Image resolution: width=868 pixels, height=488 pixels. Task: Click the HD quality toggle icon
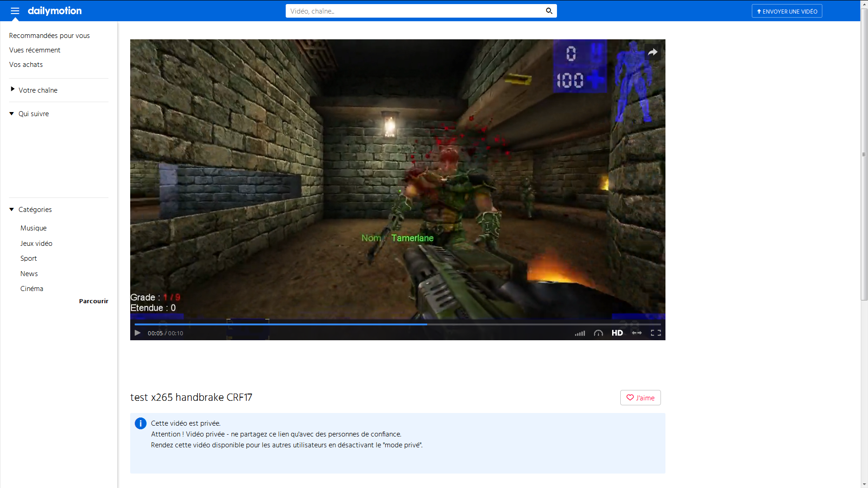617,333
